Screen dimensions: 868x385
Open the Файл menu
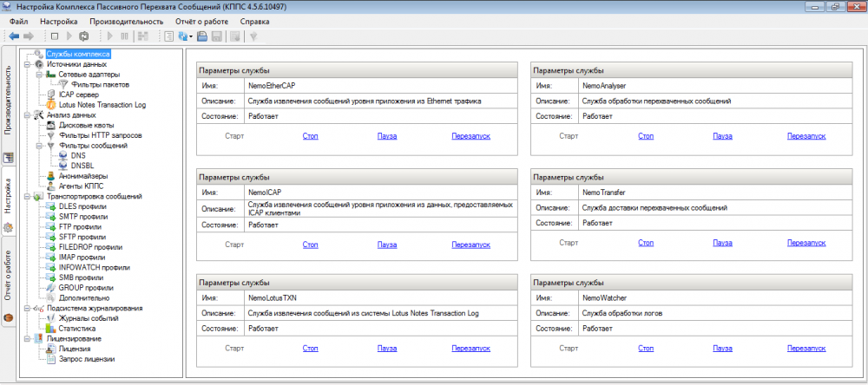click(x=19, y=22)
